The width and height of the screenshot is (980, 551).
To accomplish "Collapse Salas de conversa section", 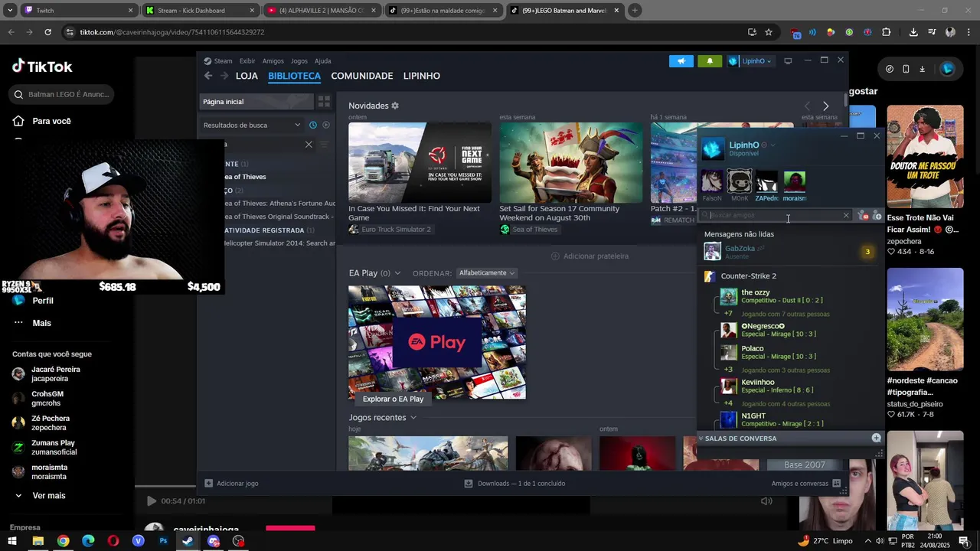I will (x=701, y=439).
